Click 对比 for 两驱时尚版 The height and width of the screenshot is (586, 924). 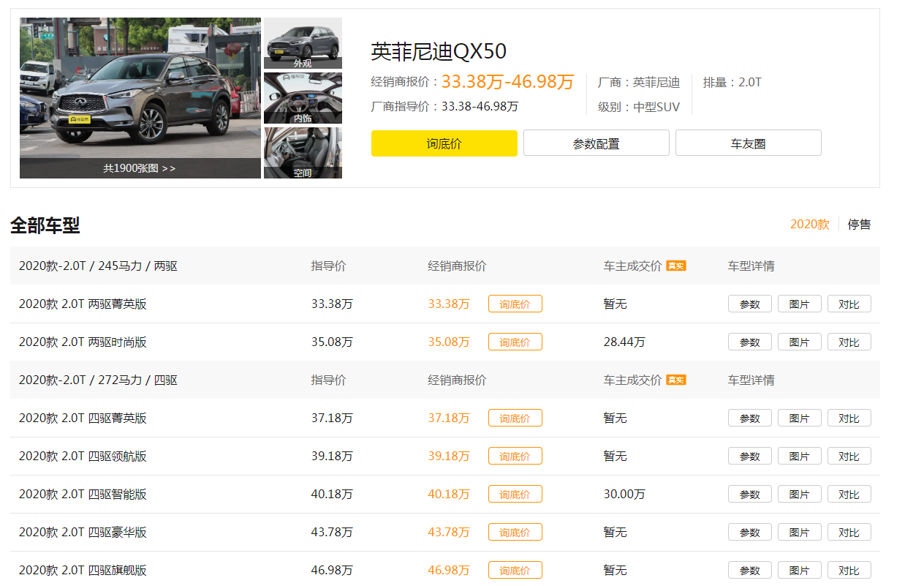coord(849,342)
